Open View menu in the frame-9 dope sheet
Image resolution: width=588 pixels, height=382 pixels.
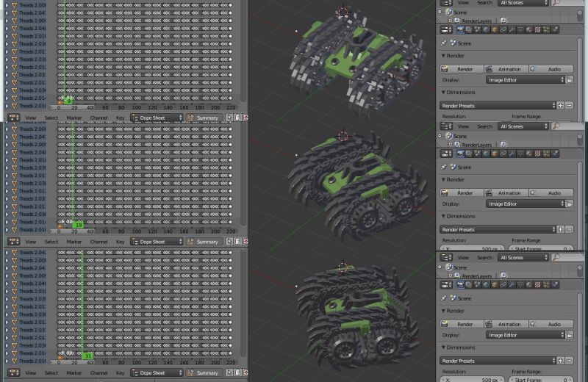tap(30, 118)
